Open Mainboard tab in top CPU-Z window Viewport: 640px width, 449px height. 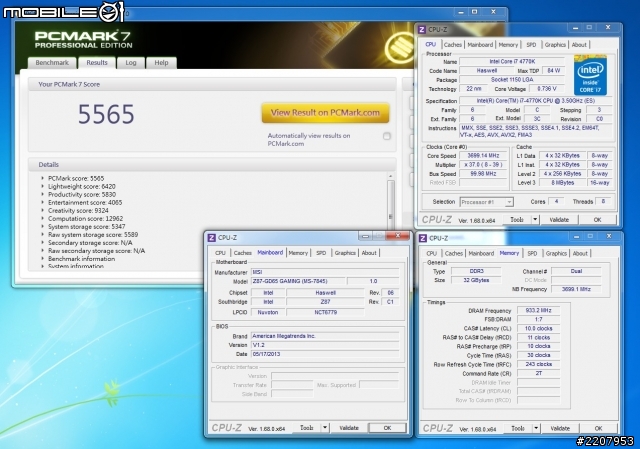480,45
